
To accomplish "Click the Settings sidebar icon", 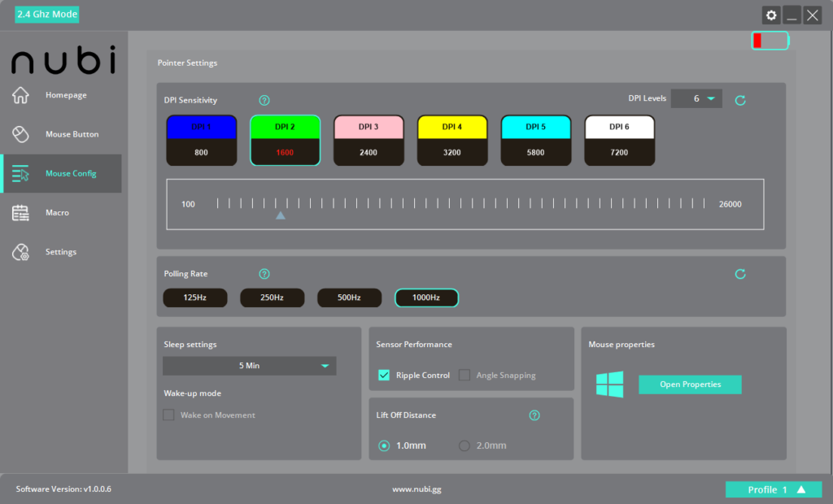I will (x=20, y=252).
